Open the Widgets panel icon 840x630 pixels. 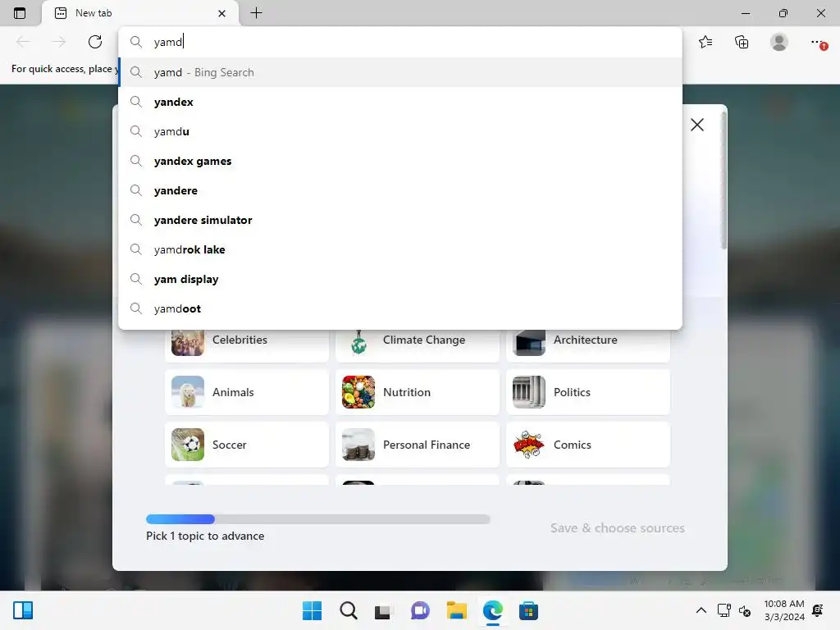point(23,610)
